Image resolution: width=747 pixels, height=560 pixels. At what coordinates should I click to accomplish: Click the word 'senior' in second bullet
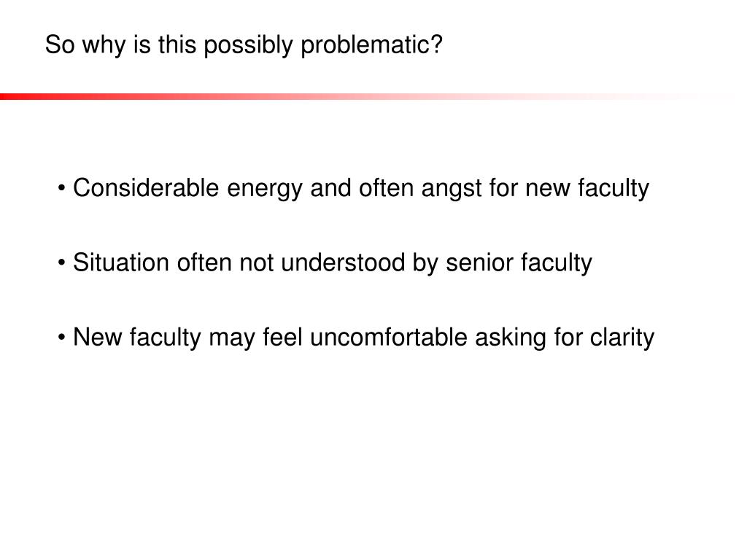(x=479, y=262)
